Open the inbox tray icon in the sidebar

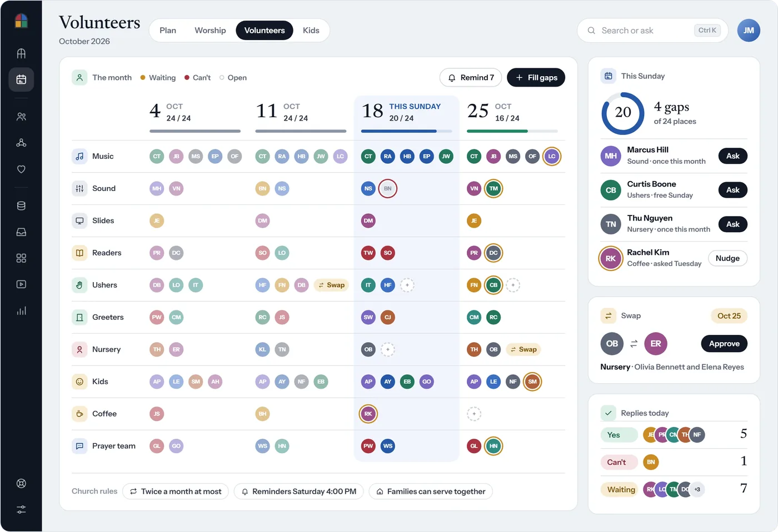(21, 232)
